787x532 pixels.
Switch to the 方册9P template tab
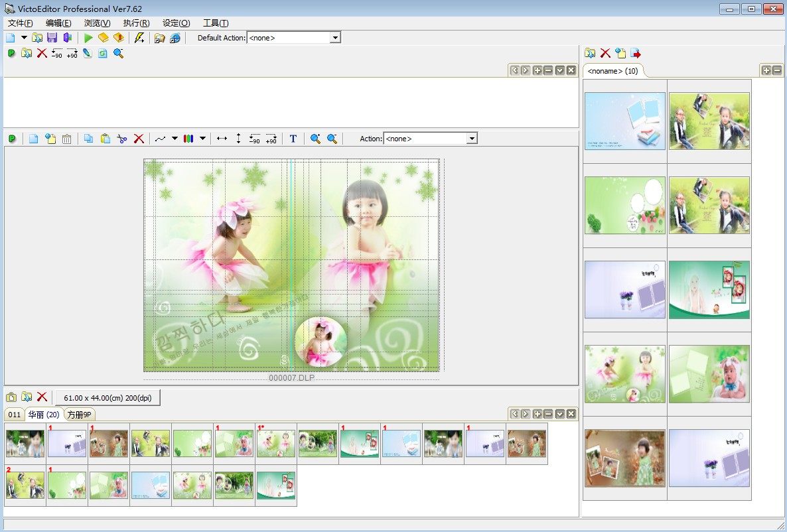80,415
